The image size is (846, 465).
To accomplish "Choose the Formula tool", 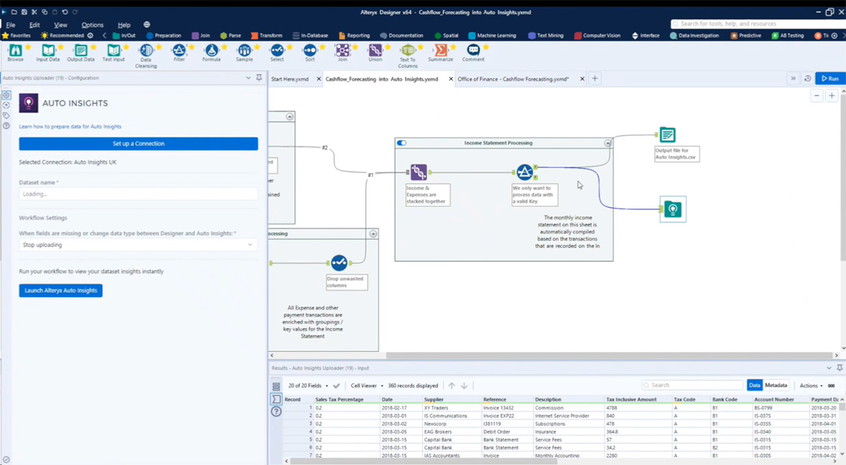I will (212, 51).
